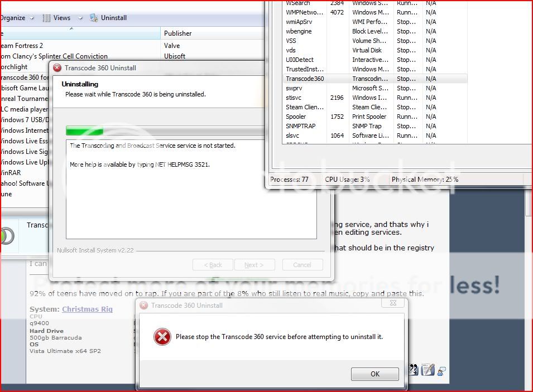The height and width of the screenshot is (392, 533).
Task: Select the Steam Clien... service row
Action: pos(375,107)
